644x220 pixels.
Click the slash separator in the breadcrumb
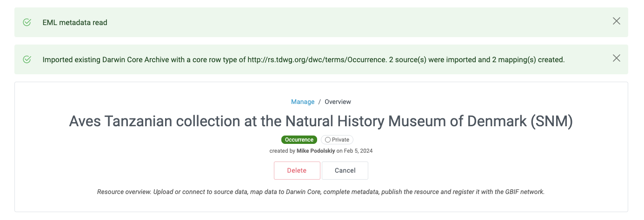(319, 102)
